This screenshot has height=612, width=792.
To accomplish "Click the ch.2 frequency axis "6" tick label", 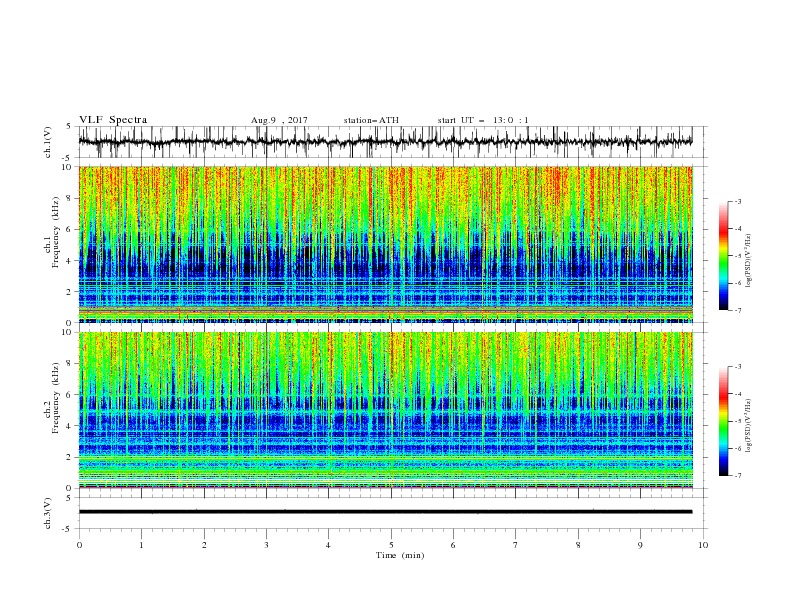I will [69, 395].
